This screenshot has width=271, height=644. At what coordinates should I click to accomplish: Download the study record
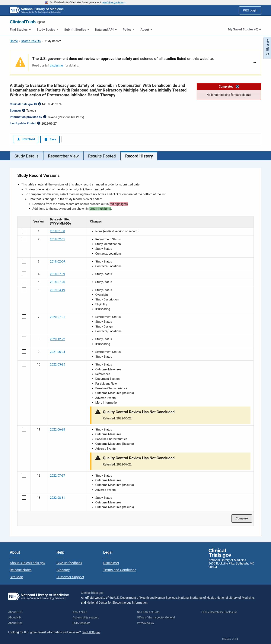click(x=26, y=139)
